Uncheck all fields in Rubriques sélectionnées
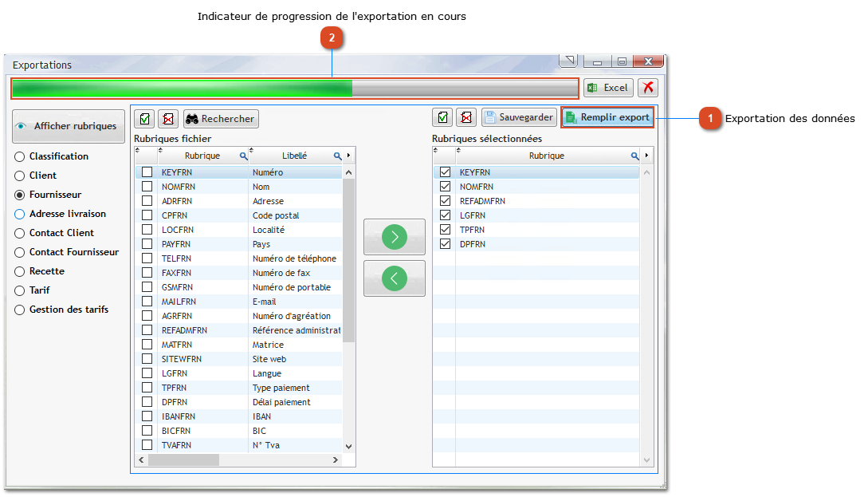This screenshot has height=497, width=868. 466,118
